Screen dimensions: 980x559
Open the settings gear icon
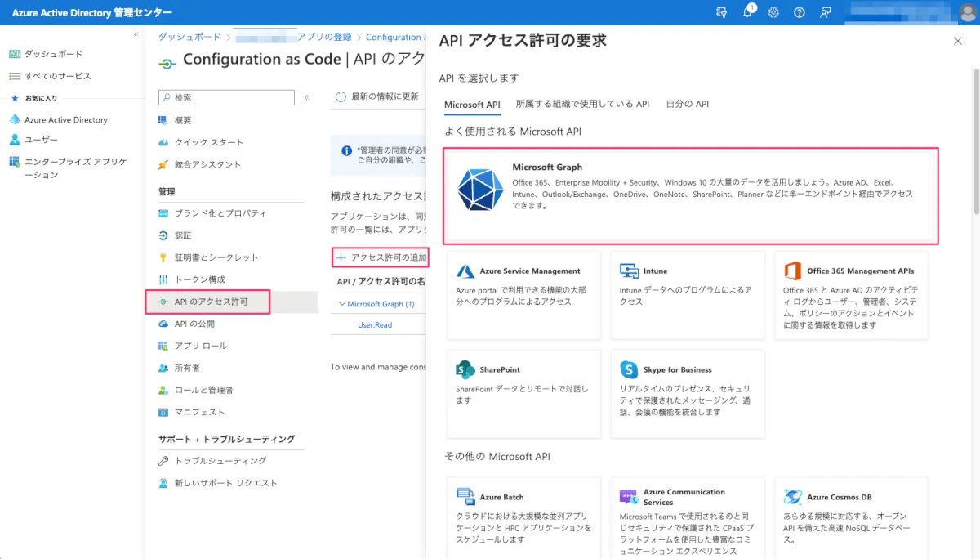[x=773, y=12]
